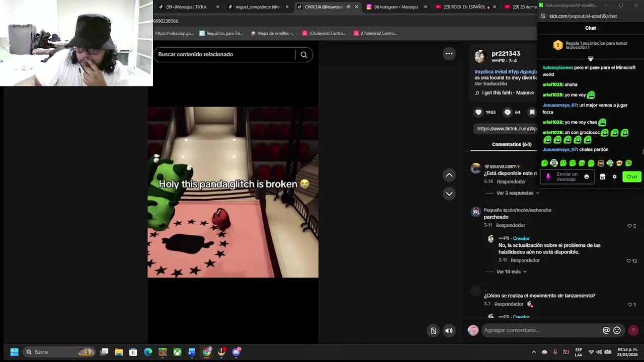This screenshot has width=644, height=362.
Task: Click username 'Josueamaya_07' in 'chales perdón' message
Action: (559, 149)
